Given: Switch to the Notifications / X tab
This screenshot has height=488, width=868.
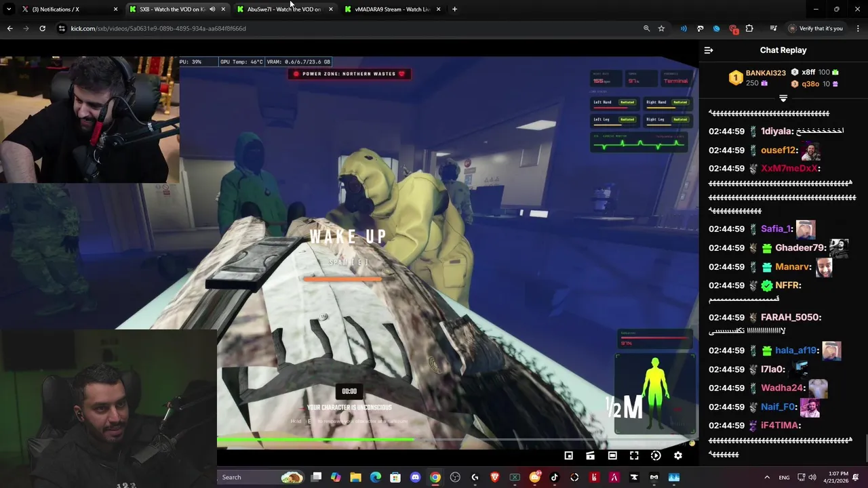Looking at the screenshot, I should pyautogui.click(x=70, y=9).
